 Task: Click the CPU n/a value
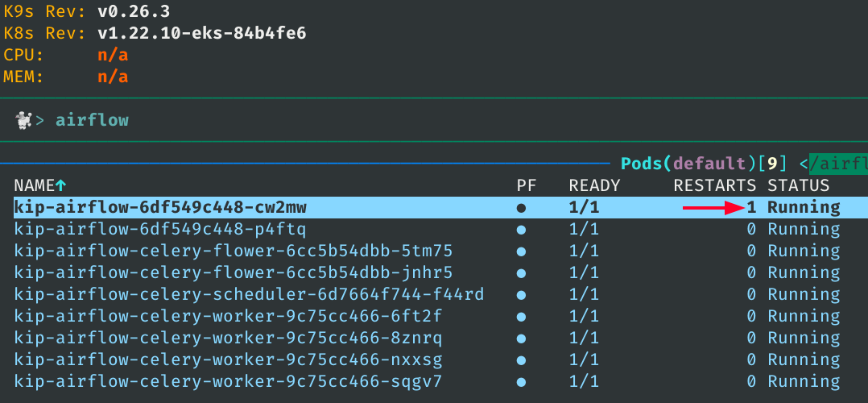(113, 56)
